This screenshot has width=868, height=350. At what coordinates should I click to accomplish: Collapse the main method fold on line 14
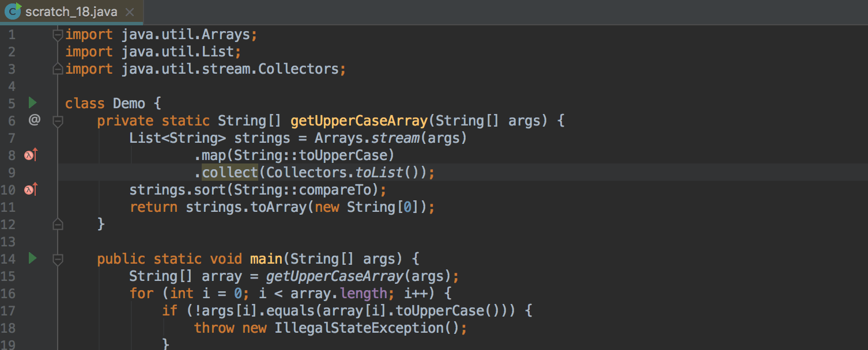coord(57,259)
